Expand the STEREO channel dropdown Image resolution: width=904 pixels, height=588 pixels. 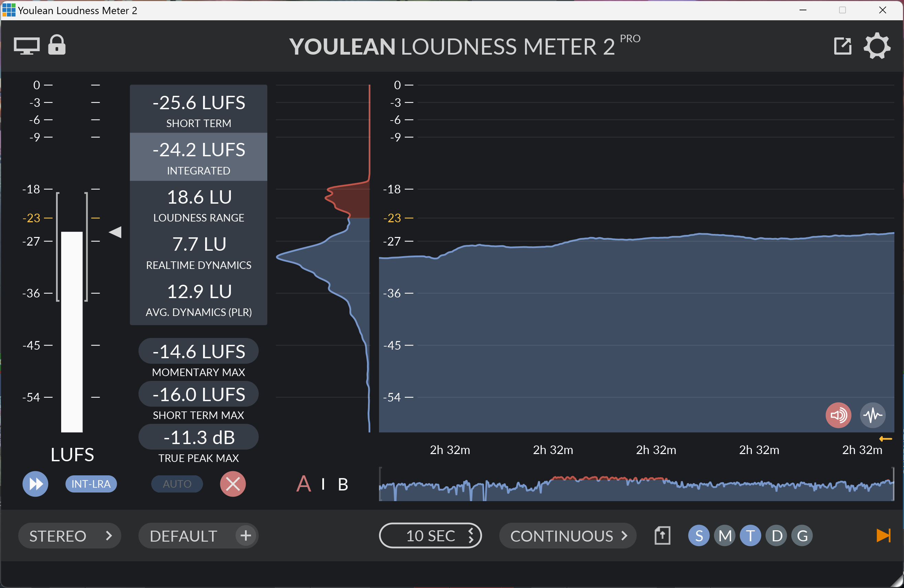point(69,535)
